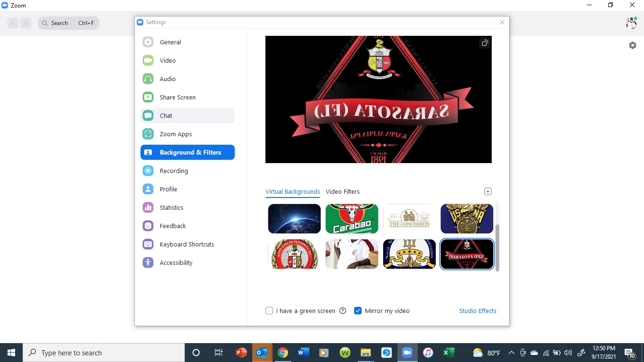This screenshot has height=362, width=644.
Task: Click settings gear in Zoom main window
Action: click(633, 45)
